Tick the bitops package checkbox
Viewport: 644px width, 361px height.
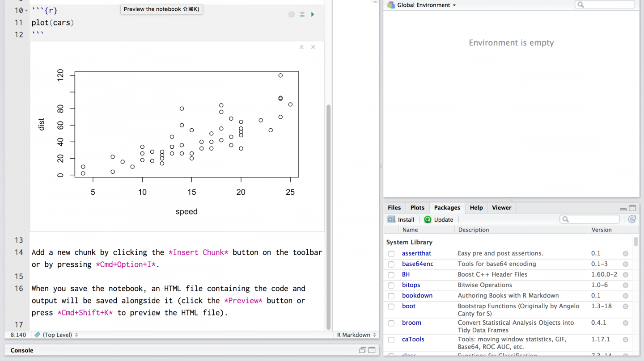(x=391, y=285)
